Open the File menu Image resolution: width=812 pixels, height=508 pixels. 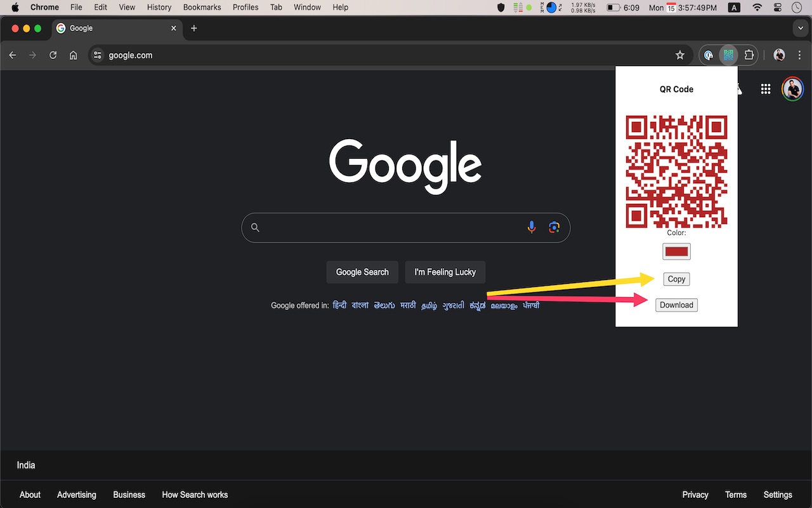[x=76, y=8]
